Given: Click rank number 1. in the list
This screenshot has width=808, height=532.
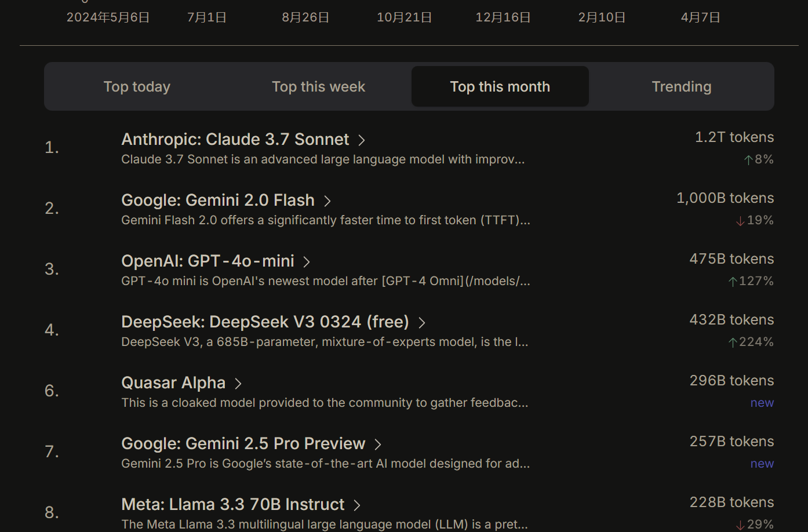Looking at the screenshot, I should click(x=52, y=148).
